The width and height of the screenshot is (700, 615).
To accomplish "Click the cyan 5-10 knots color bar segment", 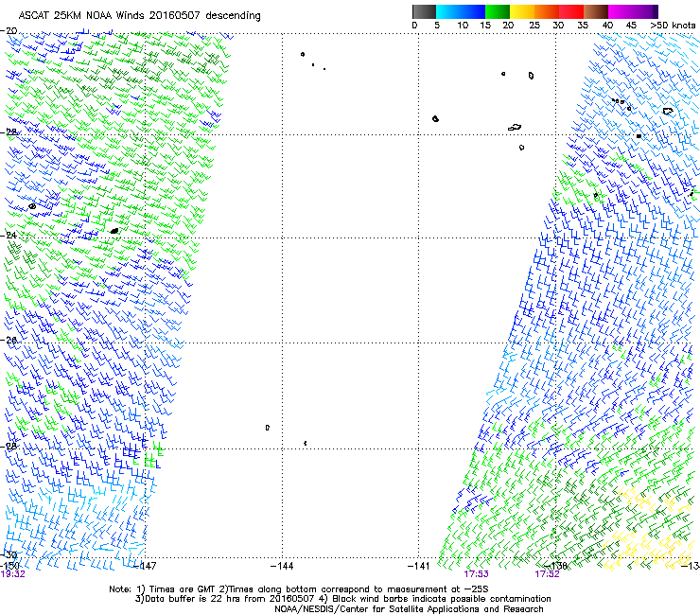I will coord(448,11).
